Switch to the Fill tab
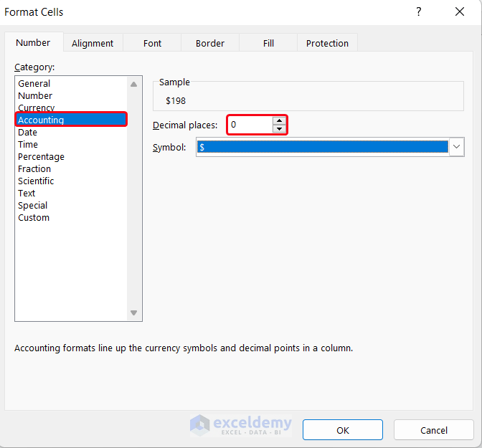The height and width of the screenshot is (448, 482). pyautogui.click(x=268, y=43)
